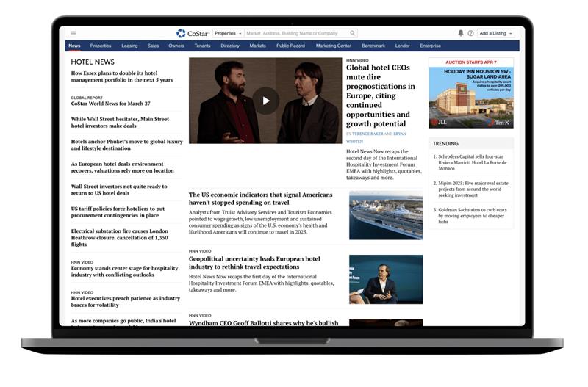Viewport: 588px width, 387px height.
Task: Open the cruise ship article thumbnail
Action: 385,215
